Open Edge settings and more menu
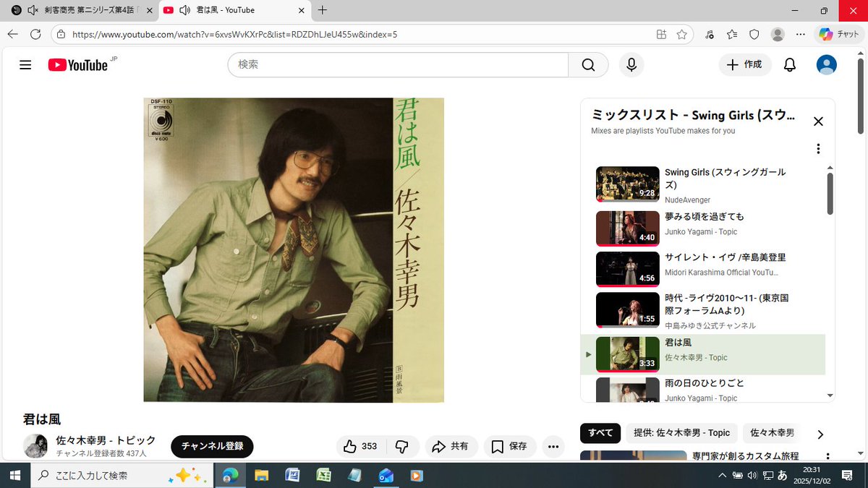Viewport: 868px width, 488px height. pos(800,34)
